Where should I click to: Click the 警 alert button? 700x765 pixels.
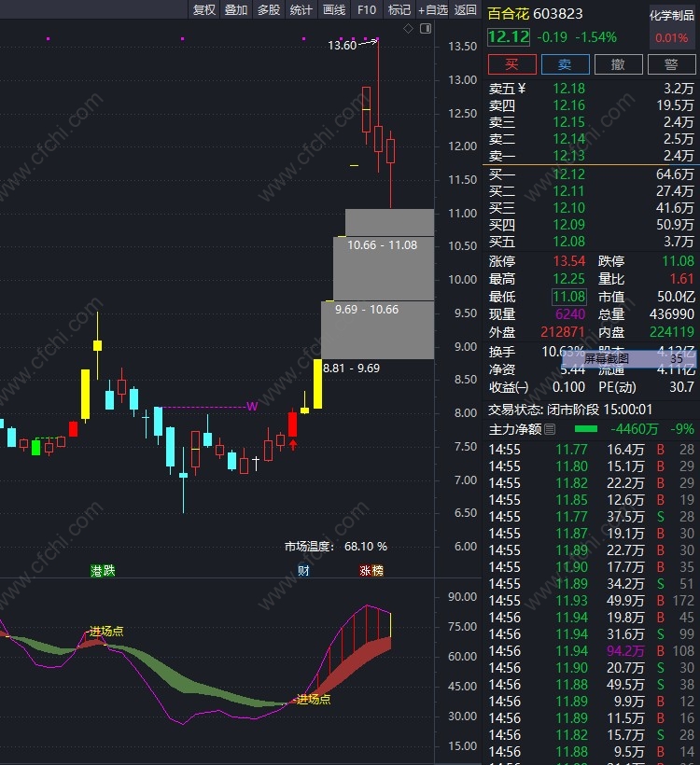coord(672,64)
